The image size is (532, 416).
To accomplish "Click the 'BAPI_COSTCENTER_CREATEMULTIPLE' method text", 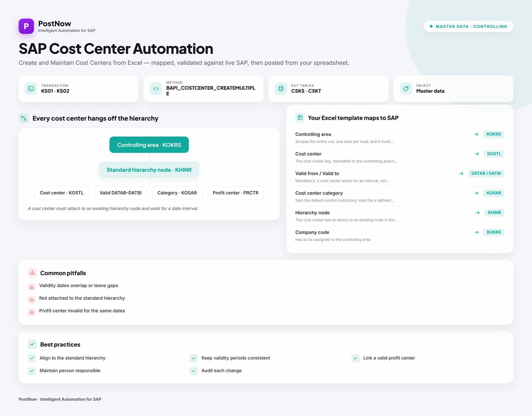I will click(x=211, y=91).
